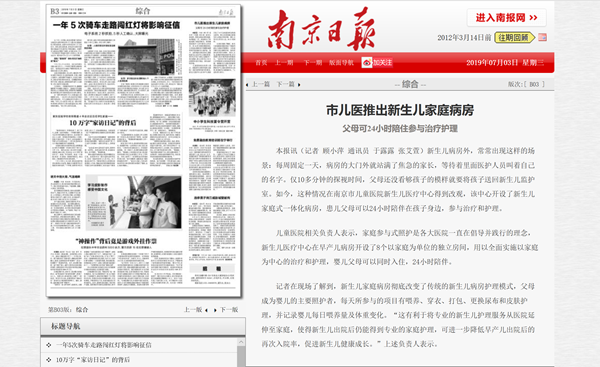Screen dimensions: 600x367
Task: Go to 首页 in the red navigation bar
Action: (x=261, y=63)
